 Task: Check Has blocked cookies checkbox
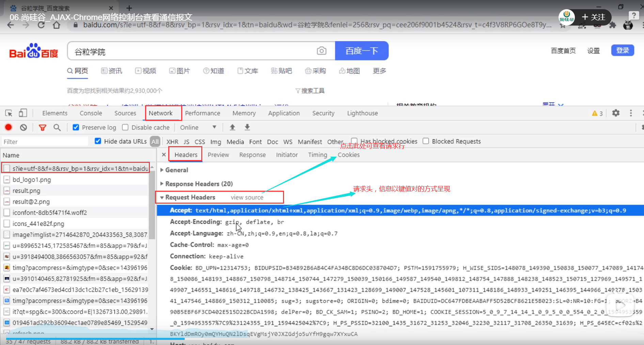(x=354, y=141)
